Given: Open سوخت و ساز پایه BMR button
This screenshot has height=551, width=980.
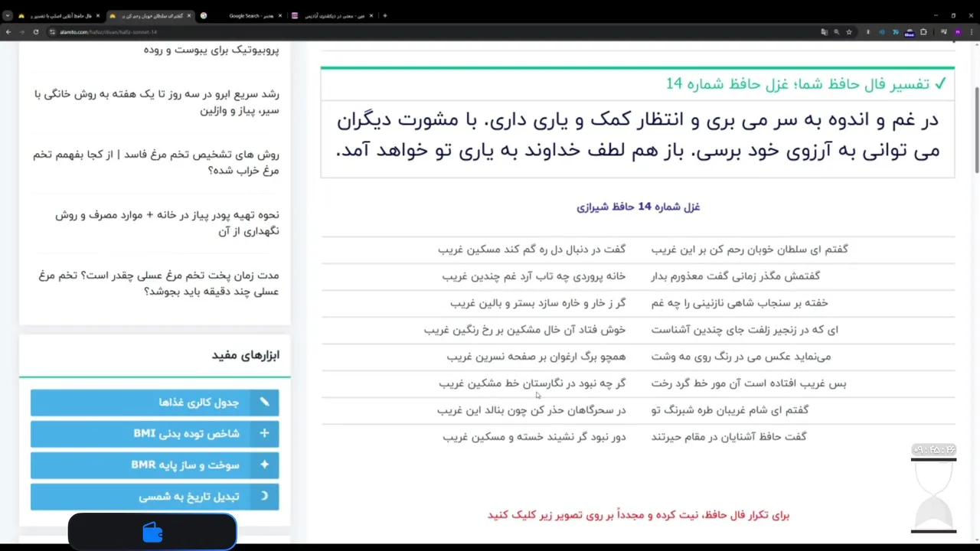Looking at the screenshot, I should pos(155,465).
